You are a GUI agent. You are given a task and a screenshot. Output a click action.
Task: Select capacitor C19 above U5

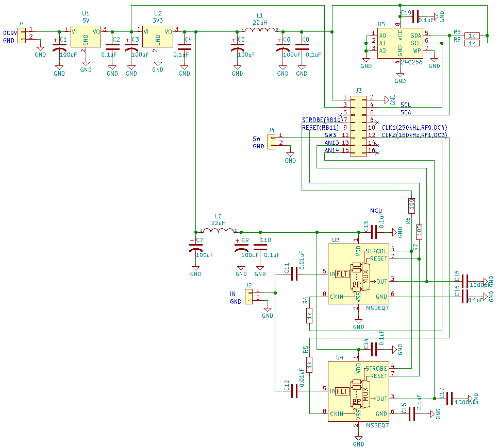click(x=417, y=17)
